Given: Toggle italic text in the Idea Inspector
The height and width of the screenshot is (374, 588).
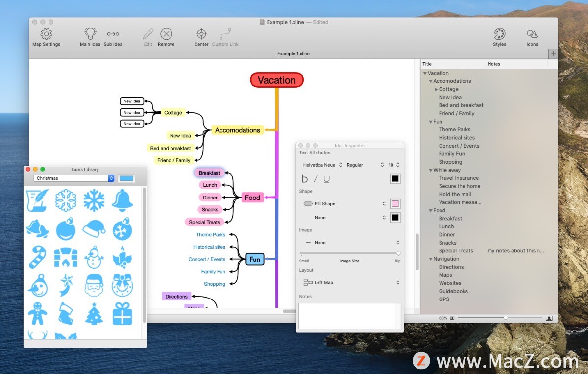Looking at the screenshot, I should (316, 179).
